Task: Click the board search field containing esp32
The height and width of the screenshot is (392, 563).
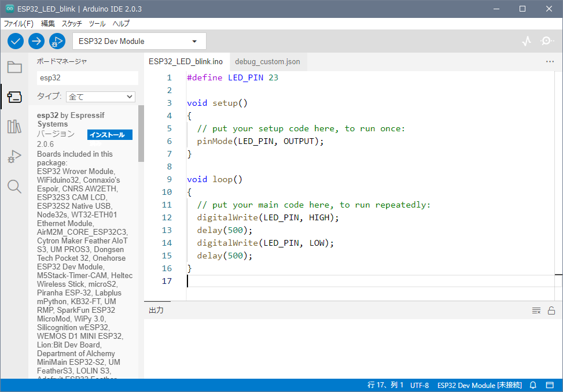Action: [x=87, y=78]
